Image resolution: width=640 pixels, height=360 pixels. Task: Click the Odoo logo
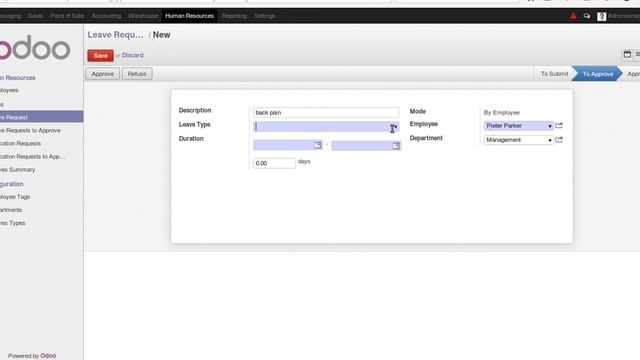tap(35, 48)
